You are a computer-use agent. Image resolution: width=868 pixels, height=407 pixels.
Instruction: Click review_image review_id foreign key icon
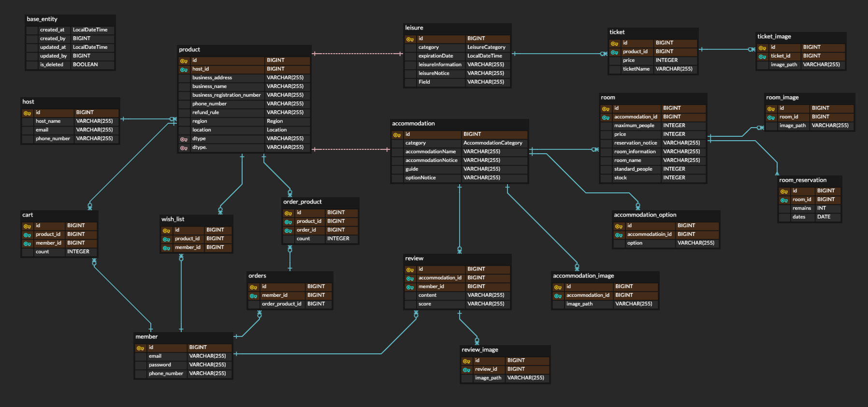(x=466, y=370)
